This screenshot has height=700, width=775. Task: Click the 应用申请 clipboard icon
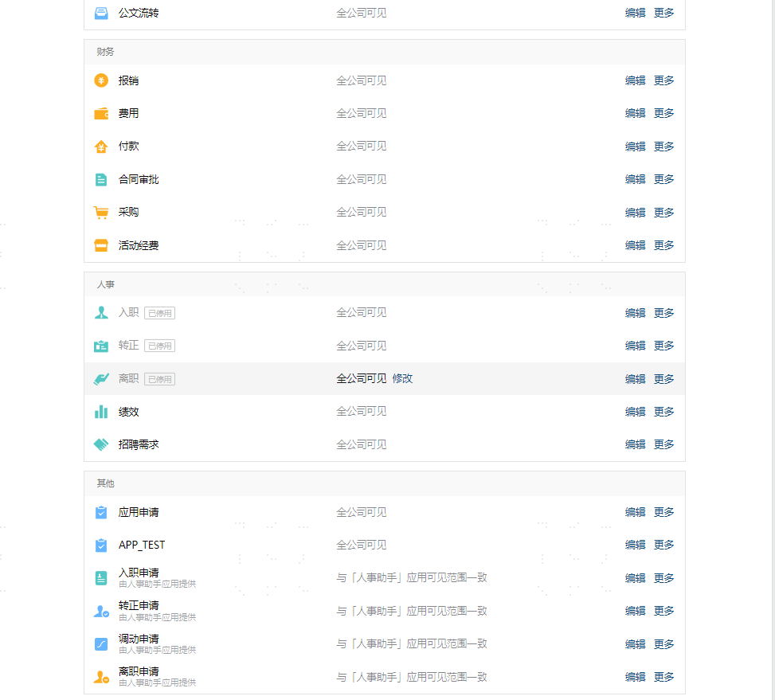click(101, 512)
